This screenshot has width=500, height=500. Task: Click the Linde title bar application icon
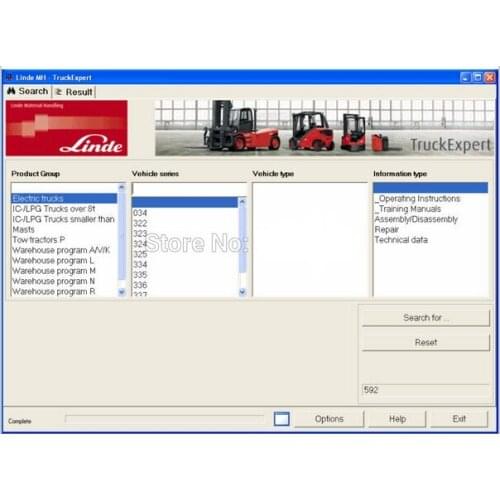[x=9, y=77]
